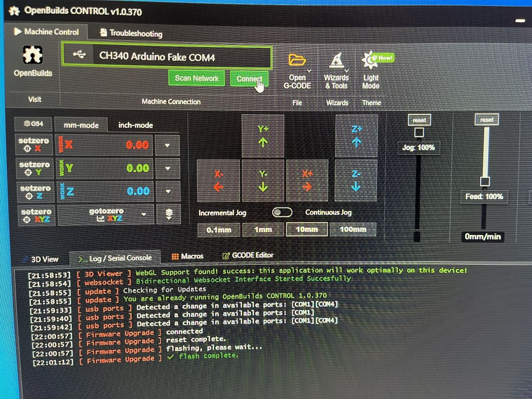Open the X axis zero options dropdown
The width and height of the screenshot is (532, 399).
[x=167, y=145]
